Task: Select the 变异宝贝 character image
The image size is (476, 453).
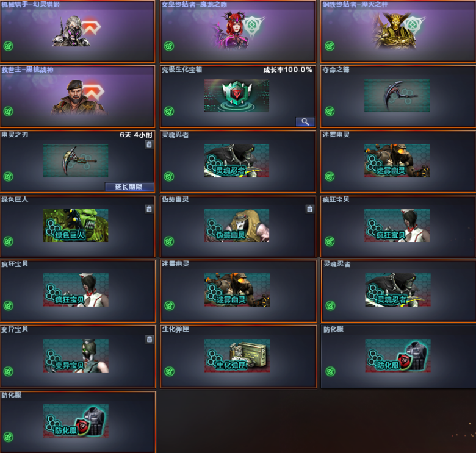Action: pyautogui.click(x=76, y=355)
